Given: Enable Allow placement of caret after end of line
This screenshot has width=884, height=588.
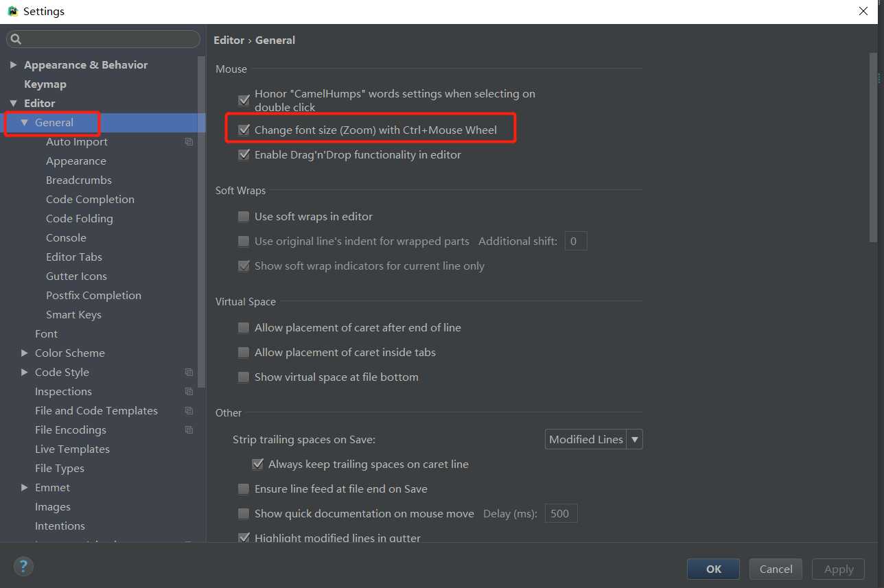Looking at the screenshot, I should 244,328.
